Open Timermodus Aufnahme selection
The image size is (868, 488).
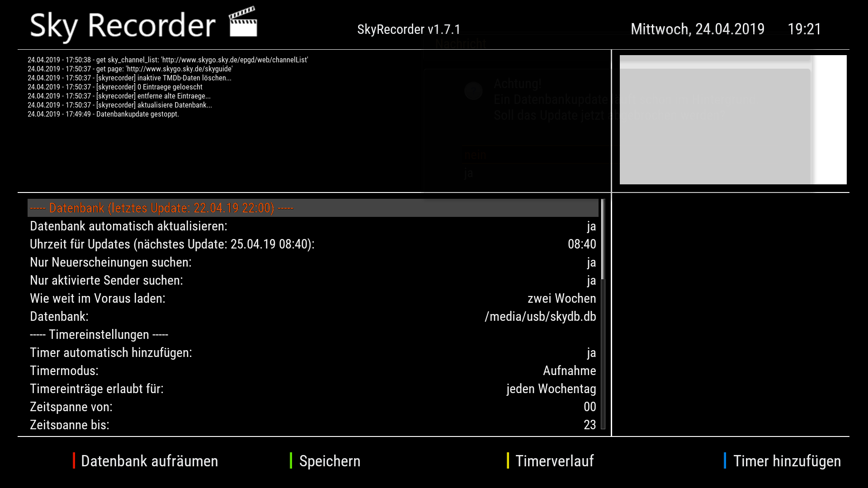(569, 371)
